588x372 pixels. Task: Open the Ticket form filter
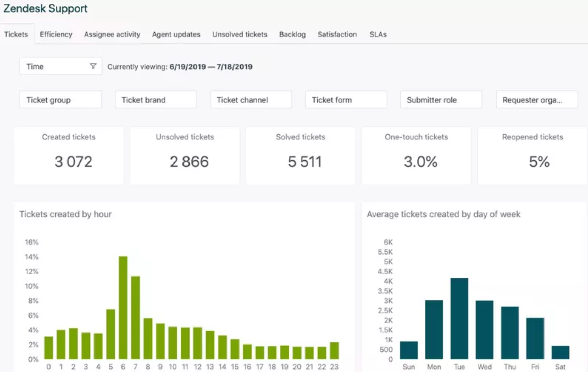346,100
